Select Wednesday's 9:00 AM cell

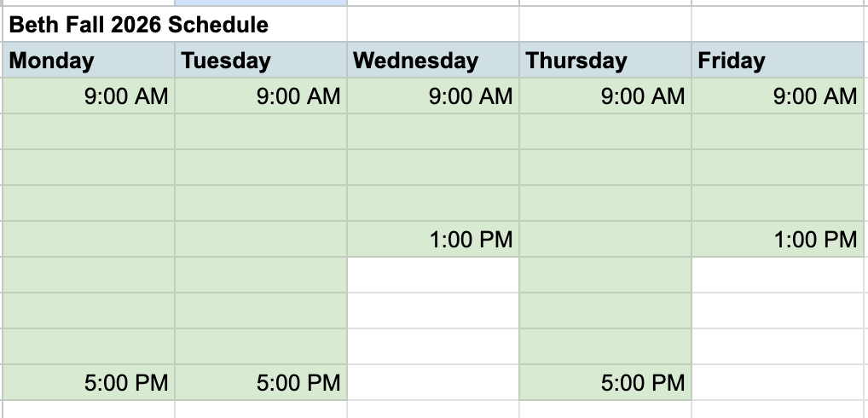tap(433, 96)
